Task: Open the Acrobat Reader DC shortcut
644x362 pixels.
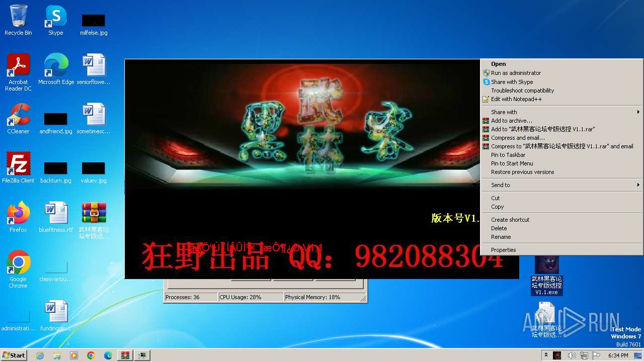Action: pos(18,72)
